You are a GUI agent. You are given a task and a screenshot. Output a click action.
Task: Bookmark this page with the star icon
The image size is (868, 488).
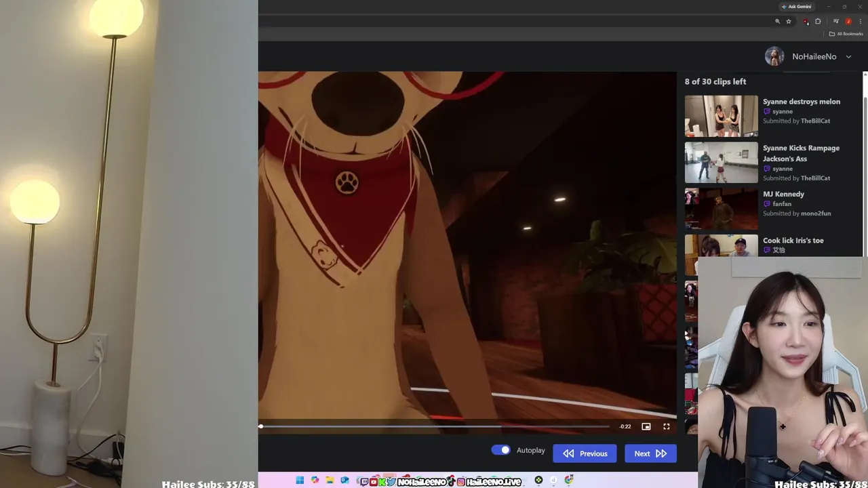click(789, 22)
